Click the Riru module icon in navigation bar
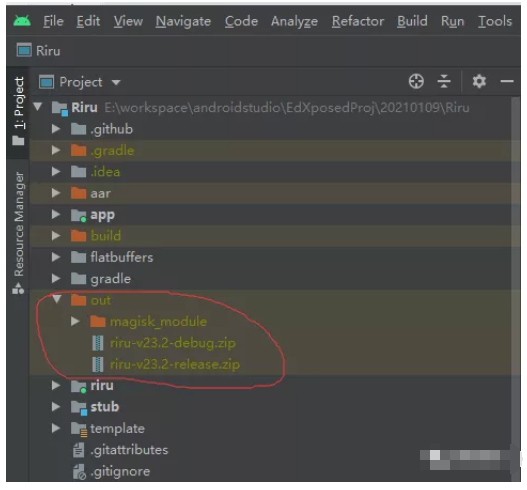The height and width of the screenshot is (490, 527). 24,50
